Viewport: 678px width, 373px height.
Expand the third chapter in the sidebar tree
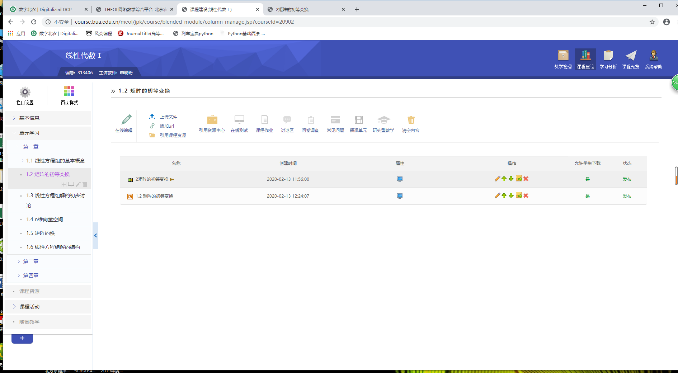pyautogui.click(x=19, y=275)
